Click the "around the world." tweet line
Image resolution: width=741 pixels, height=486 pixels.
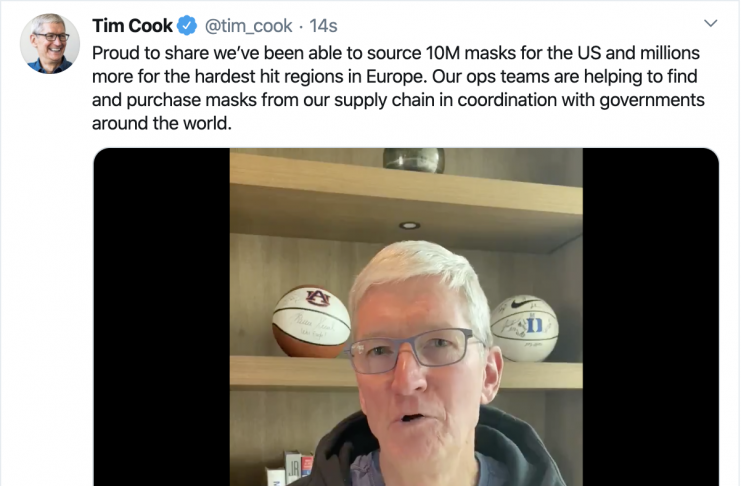point(162,123)
